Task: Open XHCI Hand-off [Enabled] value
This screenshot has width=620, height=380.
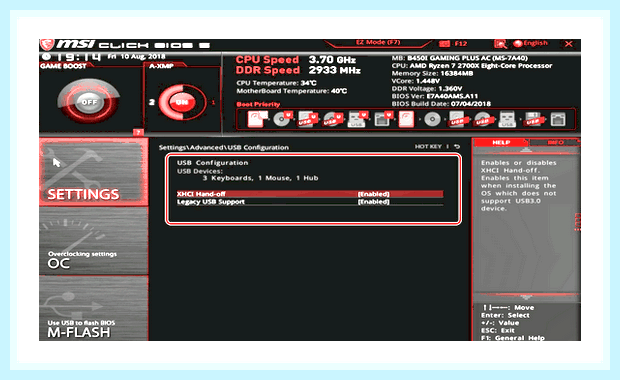Action: [373, 194]
